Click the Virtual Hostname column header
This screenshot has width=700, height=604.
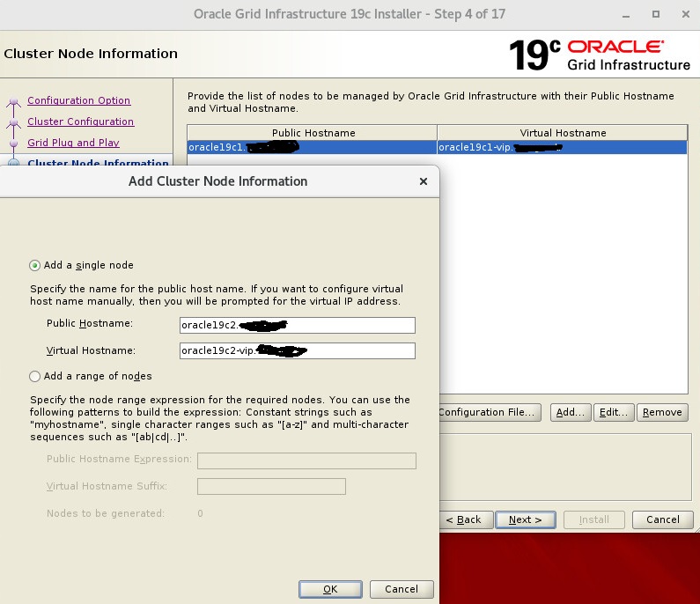[x=563, y=133]
